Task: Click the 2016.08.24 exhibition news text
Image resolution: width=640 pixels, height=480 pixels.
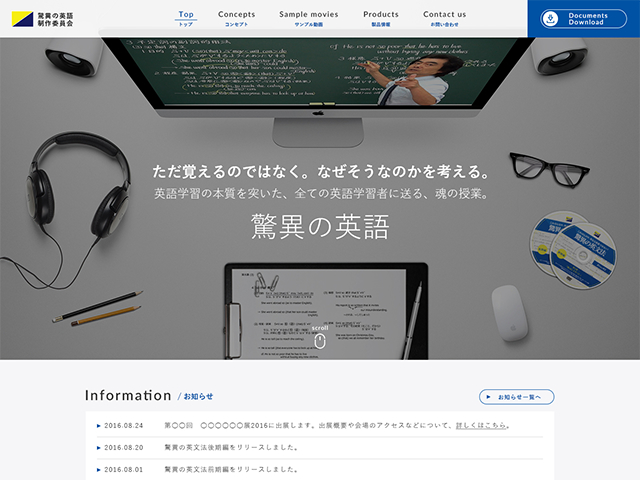Action: 337,425
